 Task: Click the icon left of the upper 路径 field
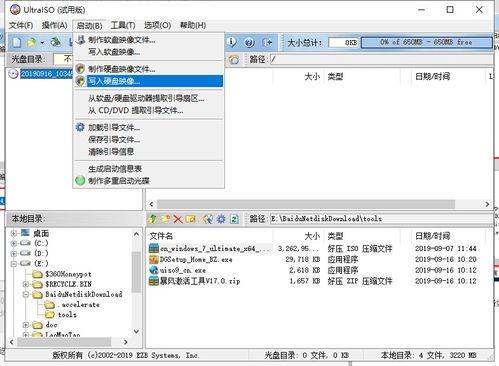point(234,60)
